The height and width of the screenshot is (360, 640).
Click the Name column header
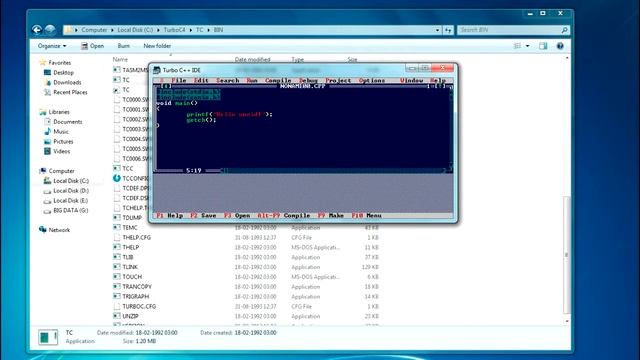pyautogui.click(x=120, y=60)
